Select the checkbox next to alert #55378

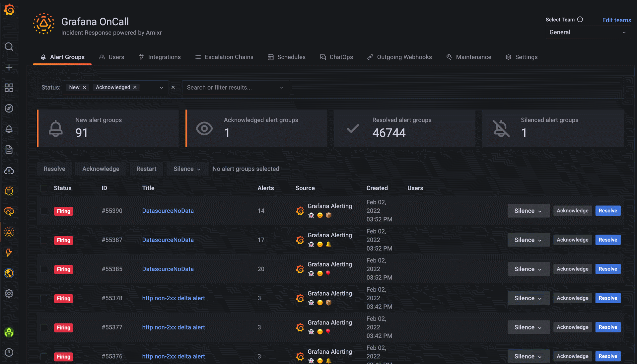pos(43,298)
